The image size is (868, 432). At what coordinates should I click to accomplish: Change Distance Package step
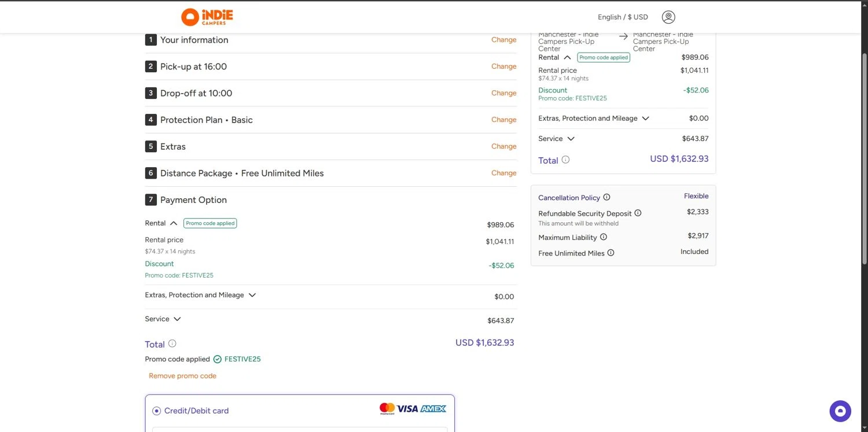[x=504, y=173]
